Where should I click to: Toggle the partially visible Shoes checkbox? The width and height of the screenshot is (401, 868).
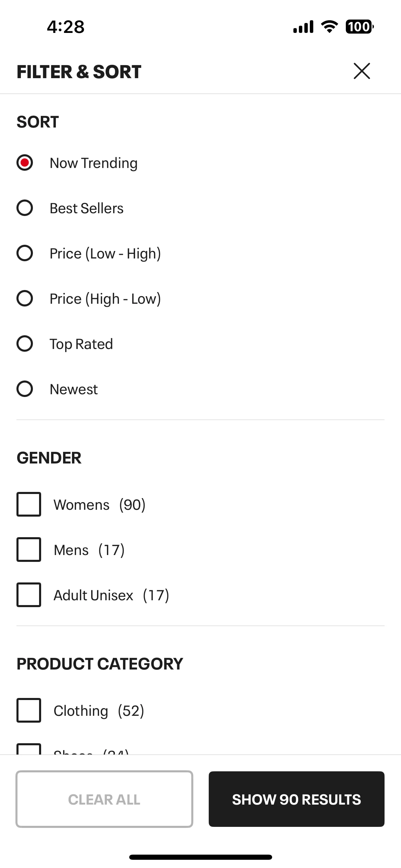point(29,749)
